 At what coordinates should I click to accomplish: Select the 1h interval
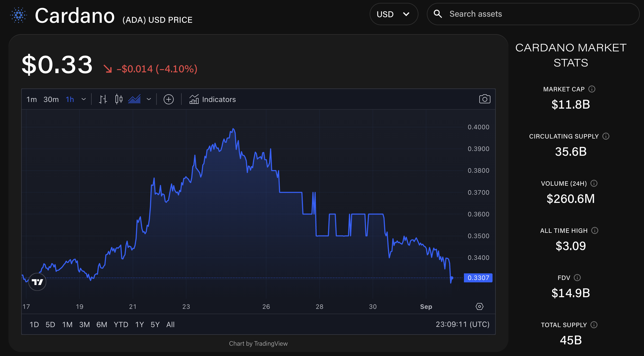tap(70, 99)
